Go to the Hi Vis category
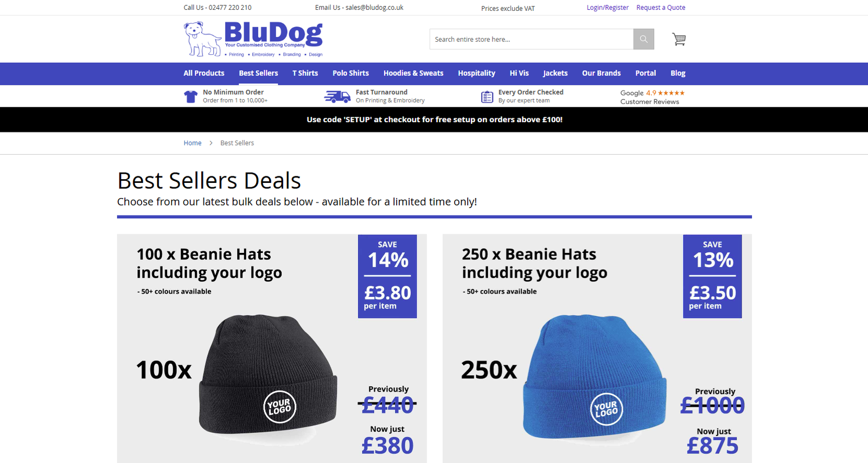The image size is (868, 463). point(519,73)
